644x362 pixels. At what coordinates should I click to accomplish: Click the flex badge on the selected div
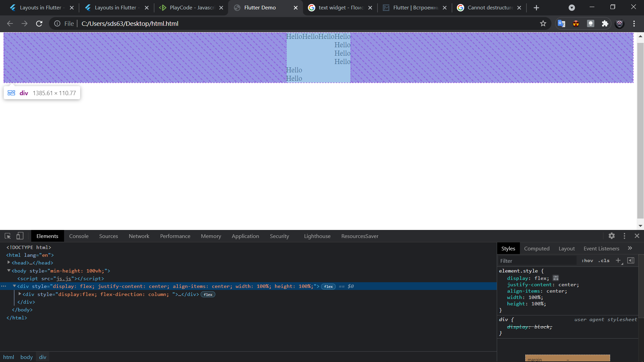pyautogui.click(x=328, y=287)
